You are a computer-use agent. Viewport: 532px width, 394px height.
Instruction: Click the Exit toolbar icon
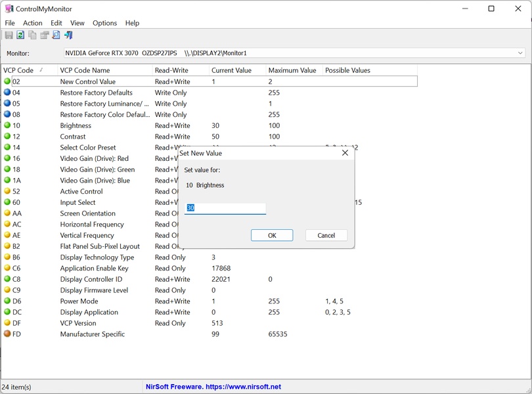(x=68, y=35)
